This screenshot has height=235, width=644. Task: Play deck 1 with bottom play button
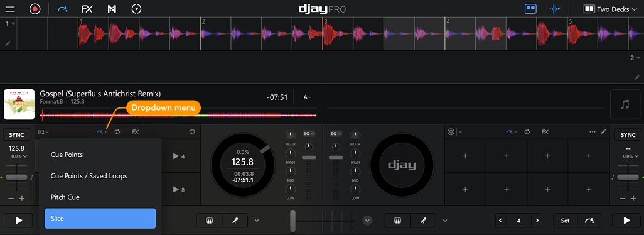[19, 220]
